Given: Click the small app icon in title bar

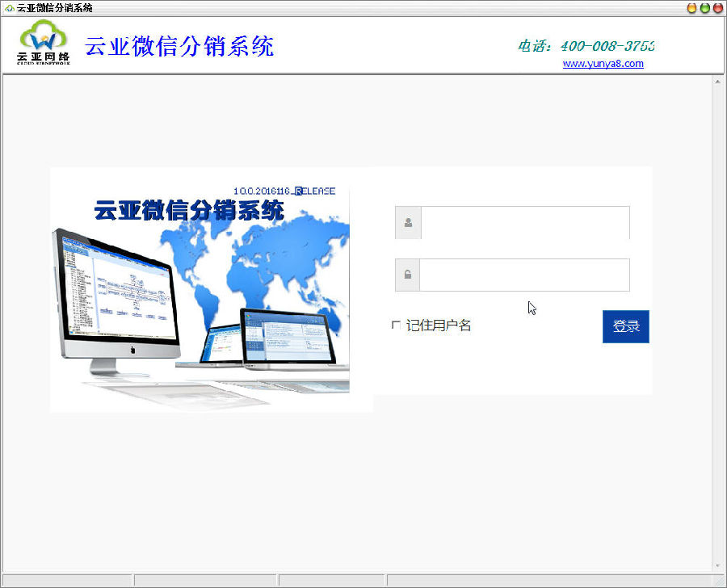Looking at the screenshot, I should [x=9, y=8].
